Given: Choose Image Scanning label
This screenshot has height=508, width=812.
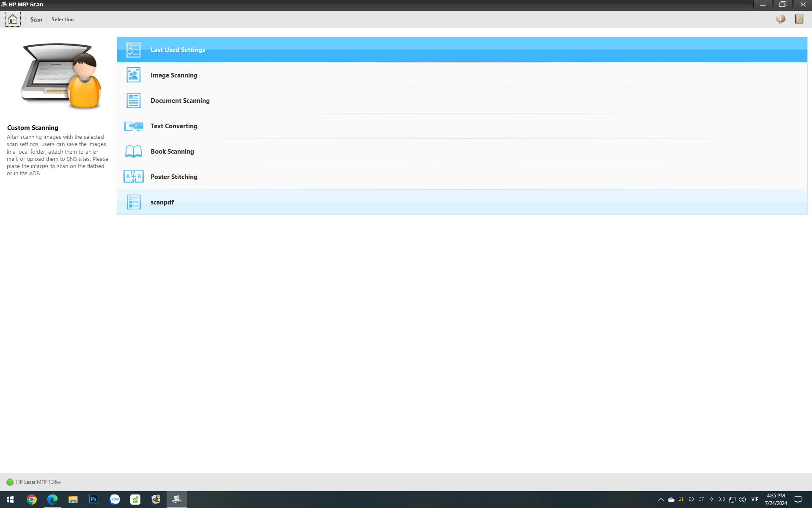Looking at the screenshot, I should [174, 75].
